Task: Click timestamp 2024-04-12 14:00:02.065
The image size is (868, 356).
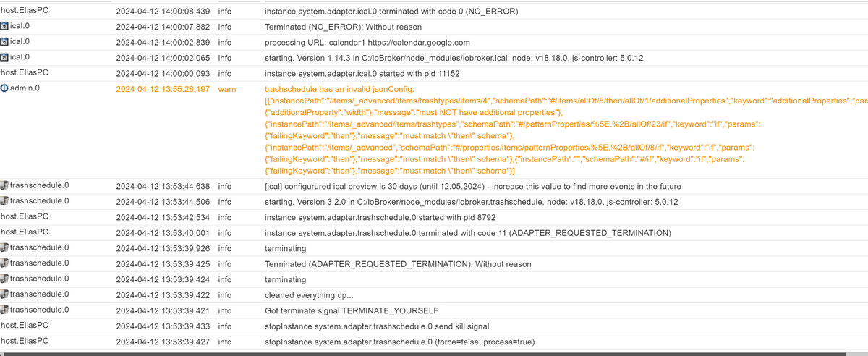Action: click(x=163, y=58)
